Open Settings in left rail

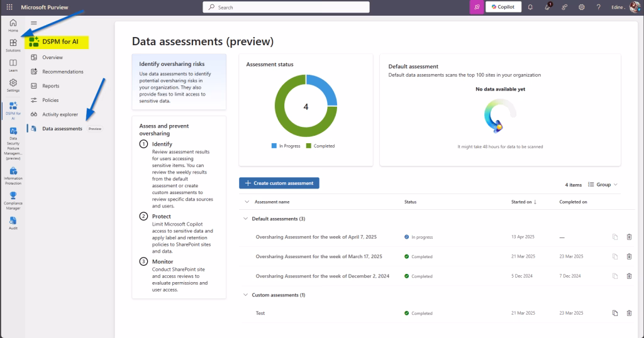click(13, 85)
